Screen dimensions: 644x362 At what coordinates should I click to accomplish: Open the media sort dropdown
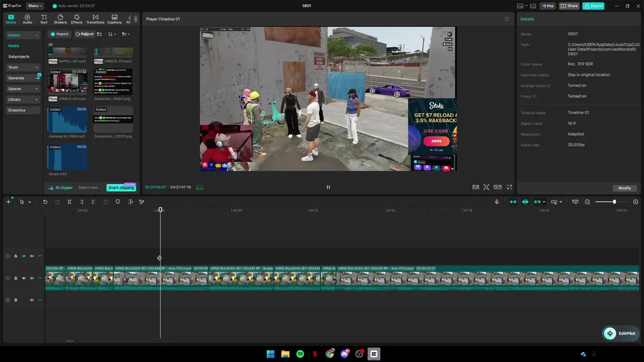pyautogui.click(x=112, y=34)
